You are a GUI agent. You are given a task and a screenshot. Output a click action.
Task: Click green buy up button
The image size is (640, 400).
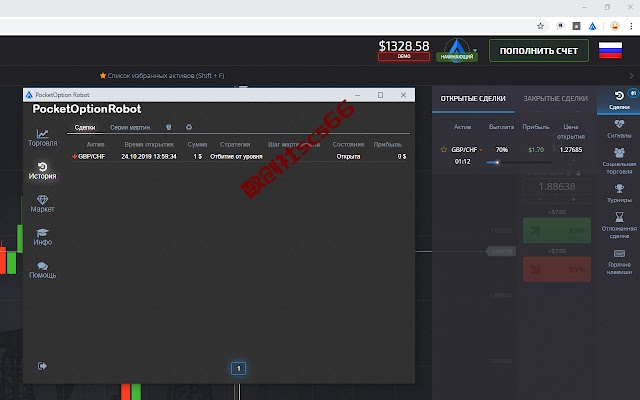click(557, 230)
